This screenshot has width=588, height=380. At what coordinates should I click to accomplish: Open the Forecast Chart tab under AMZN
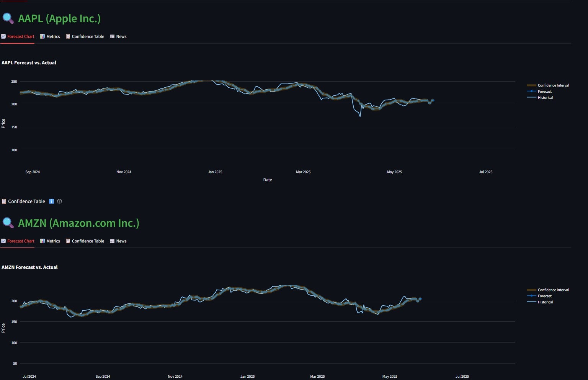pyautogui.click(x=18, y=241)
